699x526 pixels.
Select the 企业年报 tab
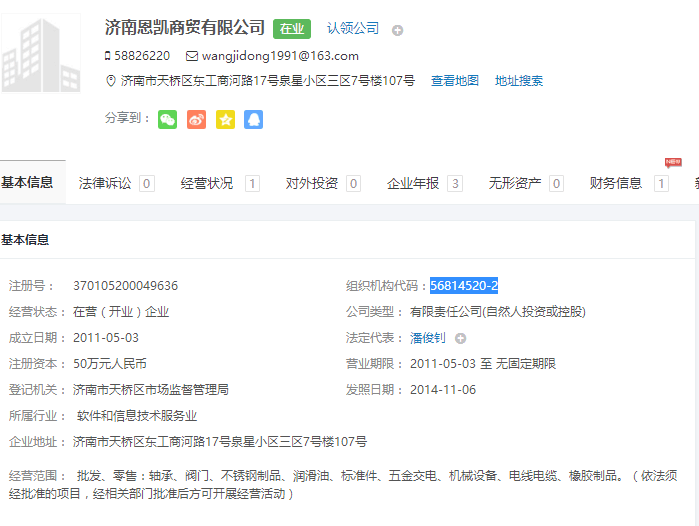pyautogui.click(x=413, y=183)
